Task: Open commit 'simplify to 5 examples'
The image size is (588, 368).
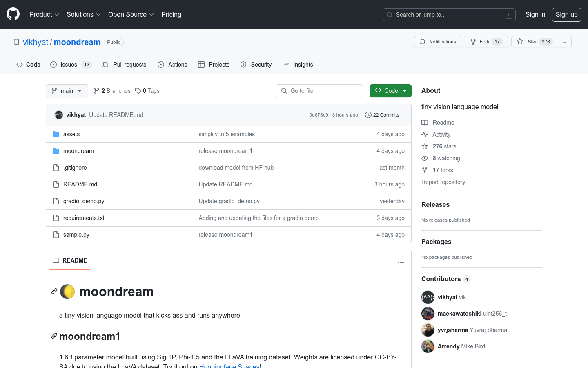Action: coord(227,134)
